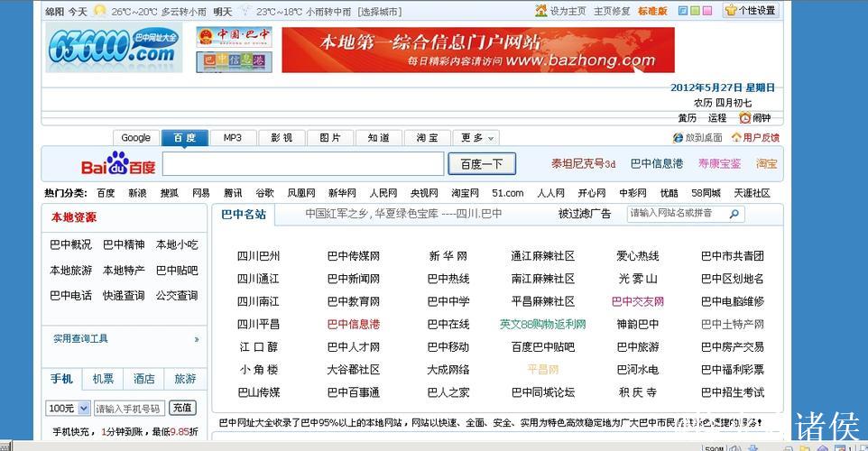
Task: Open the 黄历 link
Action: click(x=687, y=118)
